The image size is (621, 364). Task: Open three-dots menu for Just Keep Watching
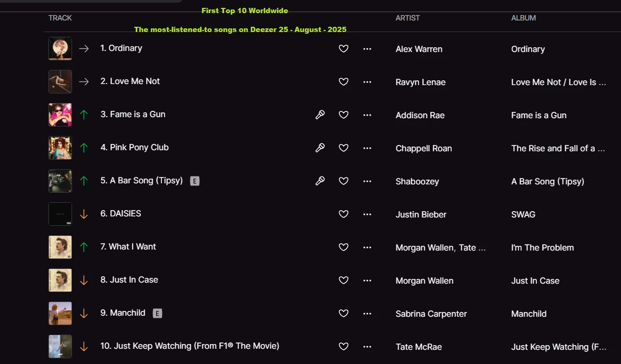pyautogui.click(x=367, y=347)
